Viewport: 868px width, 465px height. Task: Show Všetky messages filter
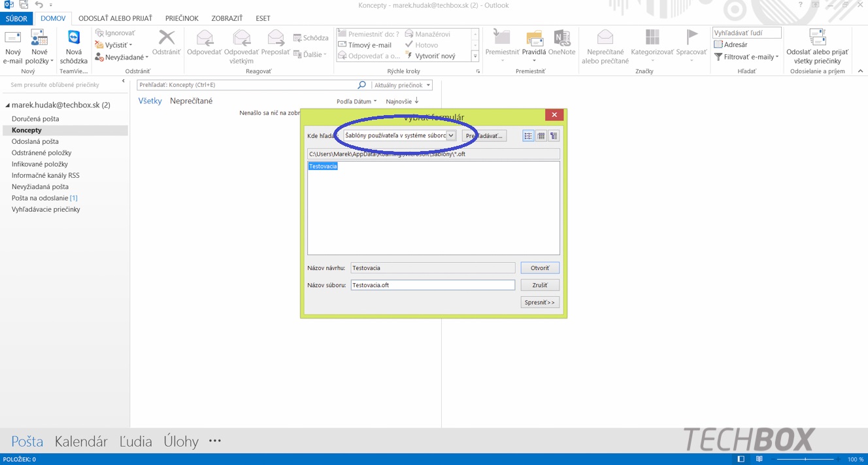(x=150, y=101)
